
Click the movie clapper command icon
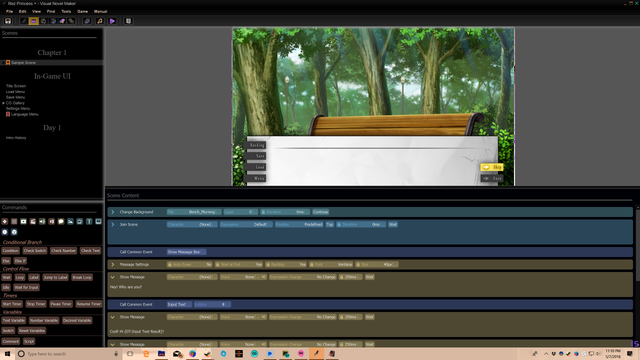[x=33, y=221]
